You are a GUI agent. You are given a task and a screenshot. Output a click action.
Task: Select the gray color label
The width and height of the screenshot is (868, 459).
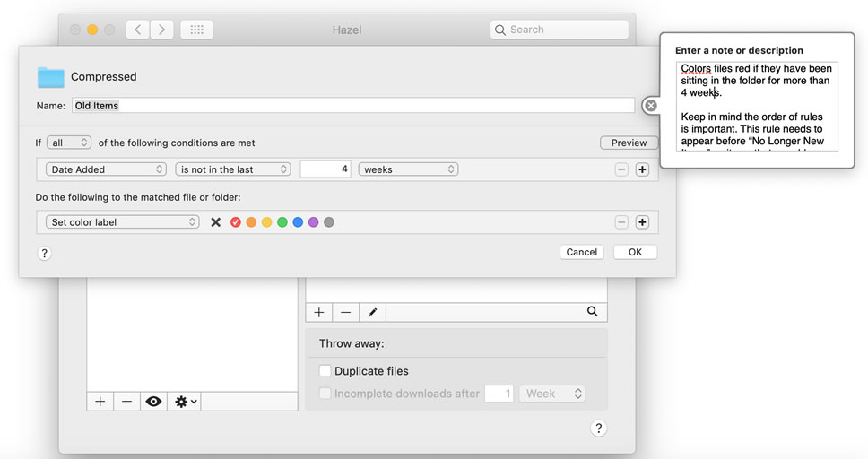tap(329, 222)
